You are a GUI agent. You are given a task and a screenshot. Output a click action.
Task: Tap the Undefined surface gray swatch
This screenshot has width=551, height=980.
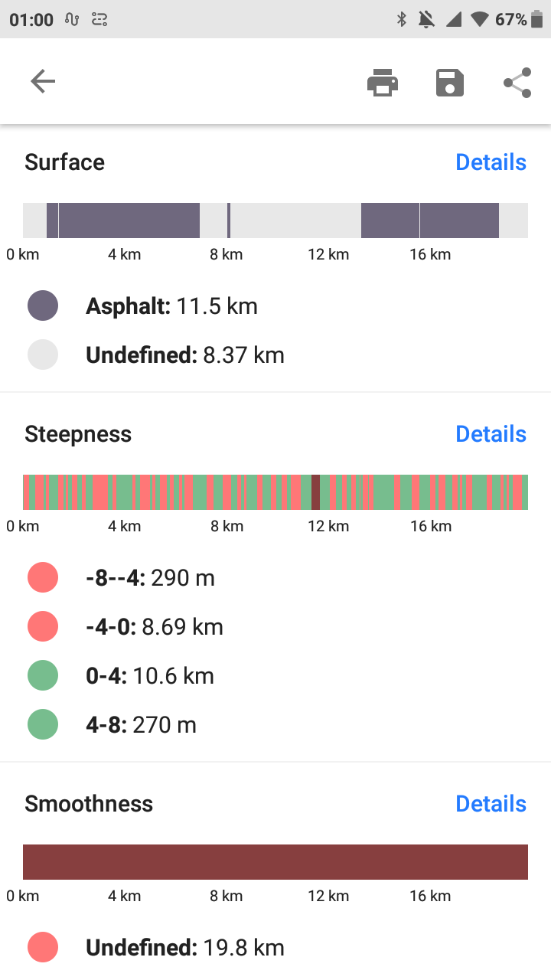tap(43, 355)
